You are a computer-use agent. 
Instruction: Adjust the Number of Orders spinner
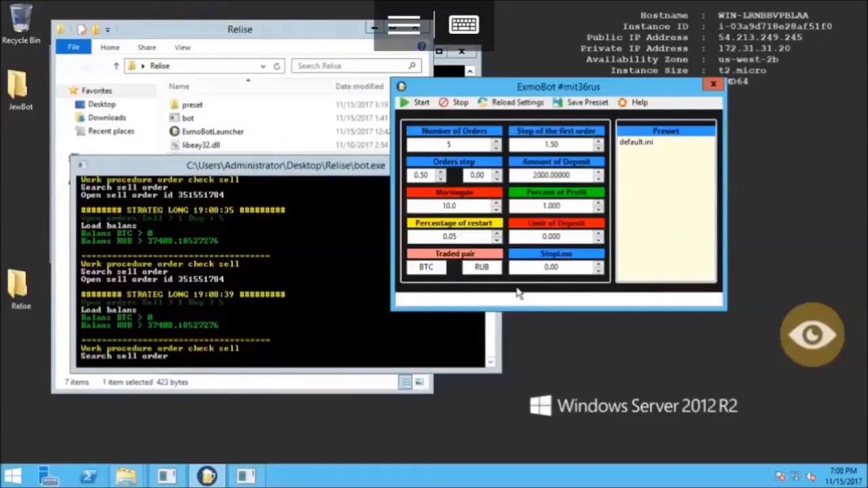pos(496,144)
